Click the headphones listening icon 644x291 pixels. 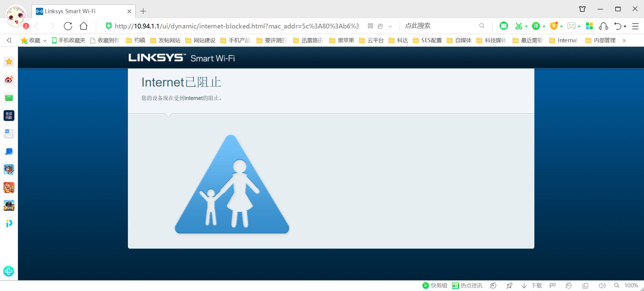pos(603,26)
